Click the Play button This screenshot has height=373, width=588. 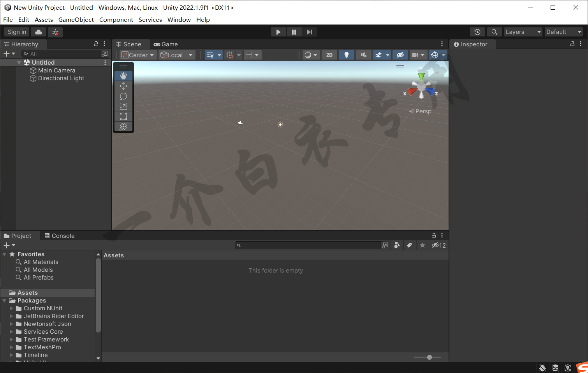[278, 32]
